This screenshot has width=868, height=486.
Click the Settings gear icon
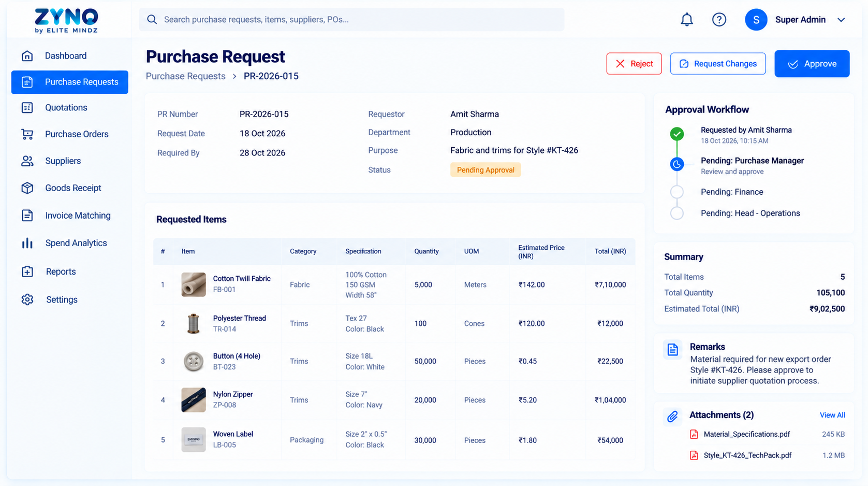27,299
